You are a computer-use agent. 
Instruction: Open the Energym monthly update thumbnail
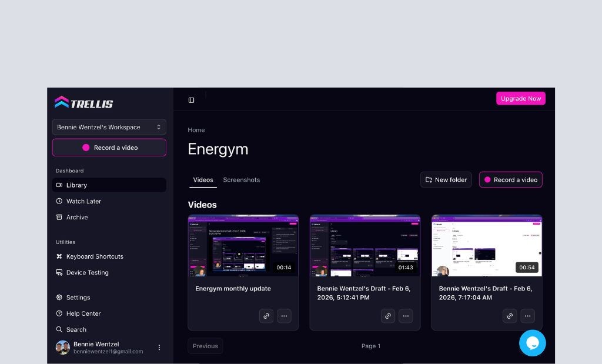(x=243, y=245)
